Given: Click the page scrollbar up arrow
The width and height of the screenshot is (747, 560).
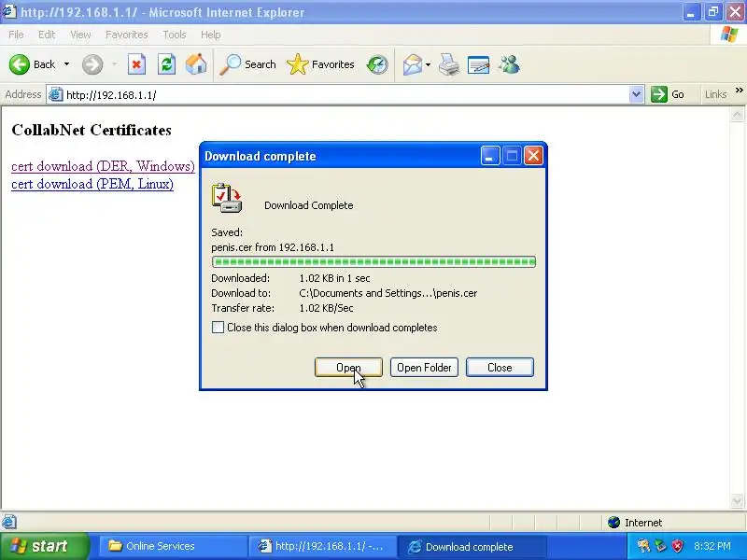Looking at the screenshot, I should pyautogui.click(x=737, y=115).
